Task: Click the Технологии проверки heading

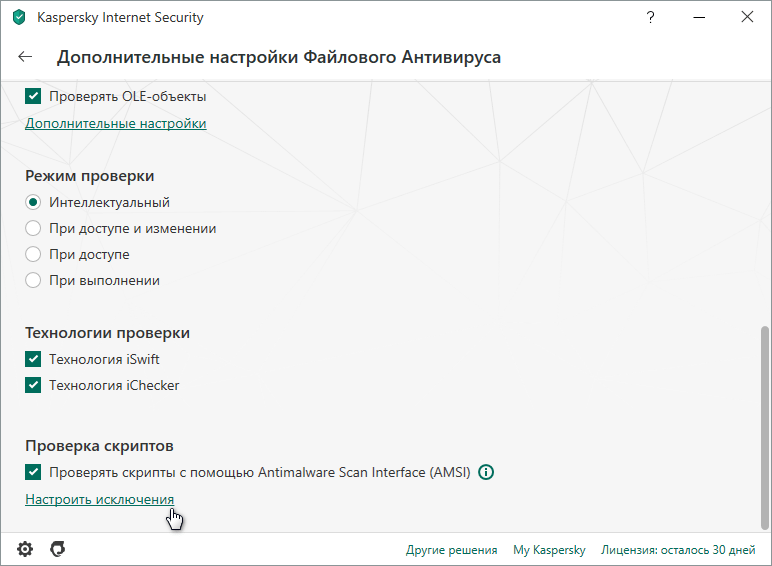Action: pyautogui.click(x=107, y=333)
